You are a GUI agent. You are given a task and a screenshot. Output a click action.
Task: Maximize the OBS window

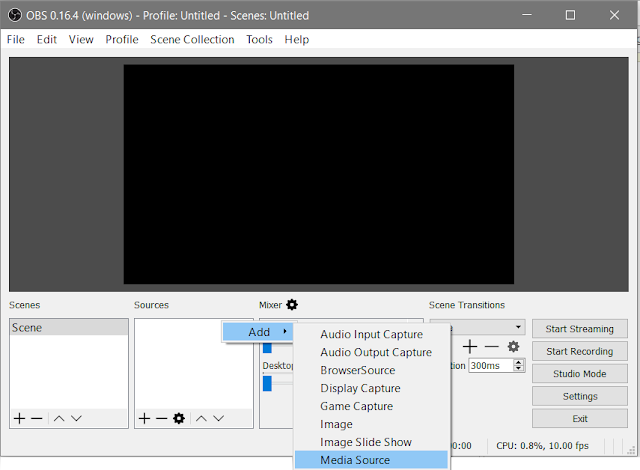point(570,15)
